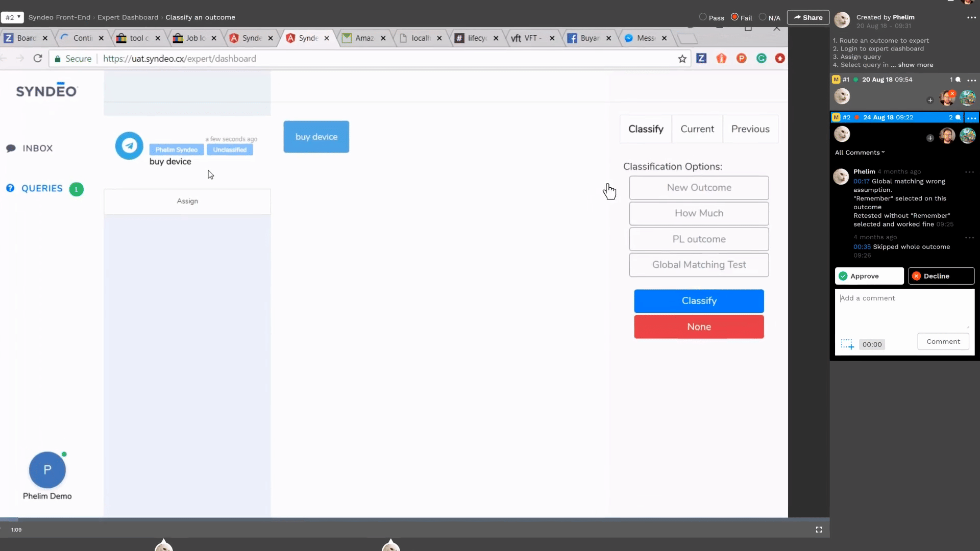Select the Pass radio button
This screenshot has height=551, width=980.
click(703, 17)
